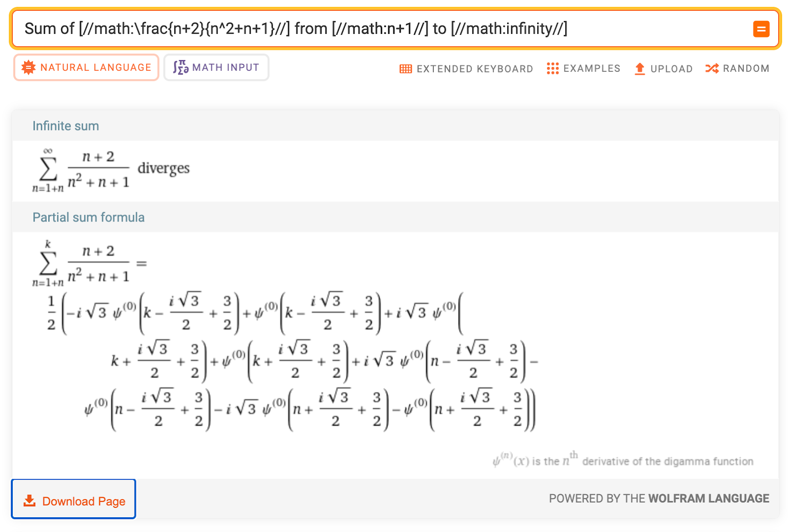Open the Examples link
Screen dimensions: 788x532
(x=584, y=68)
